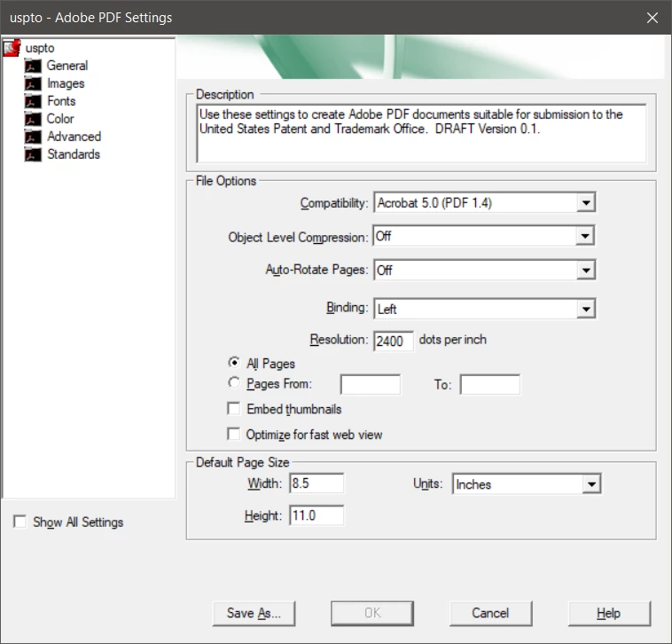This screenshot has width=672, height=644.
Task: Click the To page number field
Action: point(490,384)
